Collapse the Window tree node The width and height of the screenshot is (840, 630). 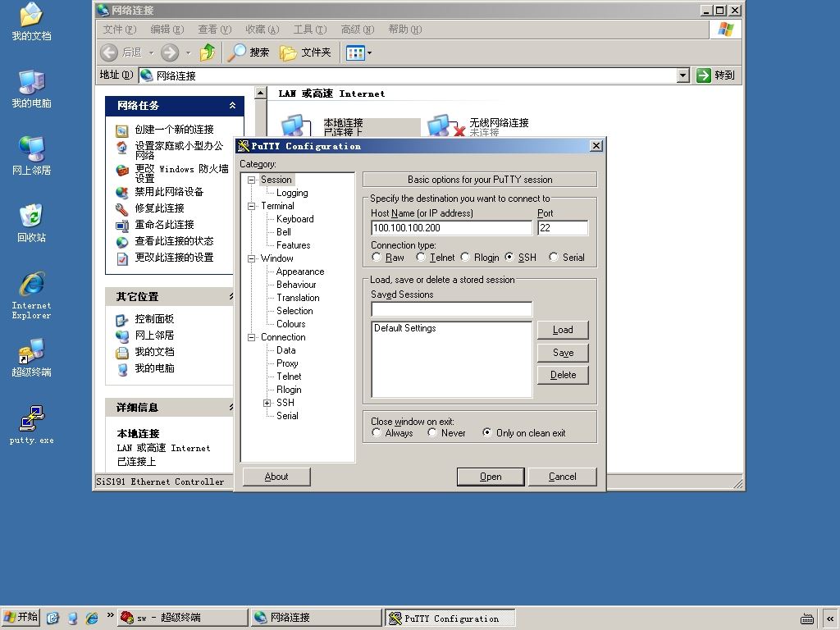[x=251, y=258]
